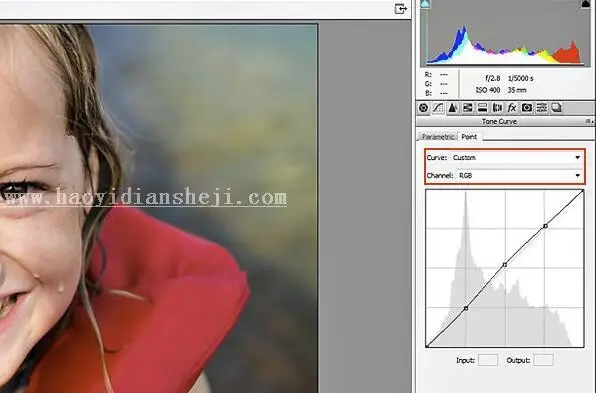
Task: Switch to the Parametric tab
Action: (438, 137)
